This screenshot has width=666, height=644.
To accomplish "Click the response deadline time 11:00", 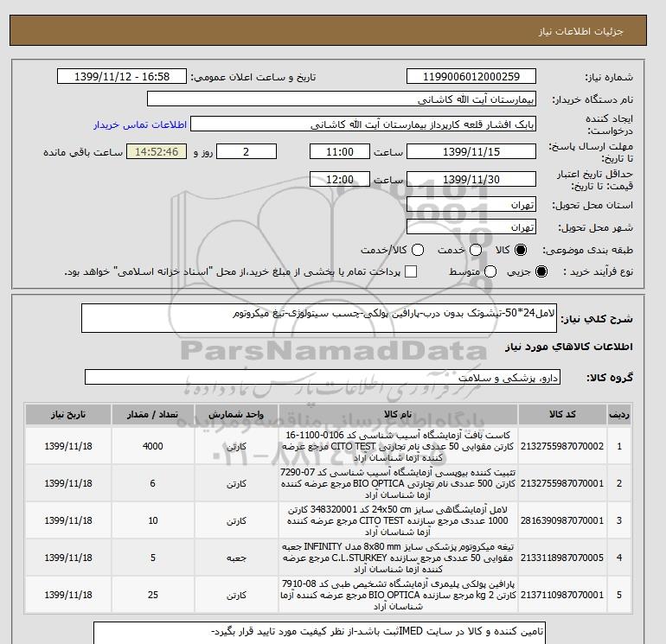I will tap(340, 151).
